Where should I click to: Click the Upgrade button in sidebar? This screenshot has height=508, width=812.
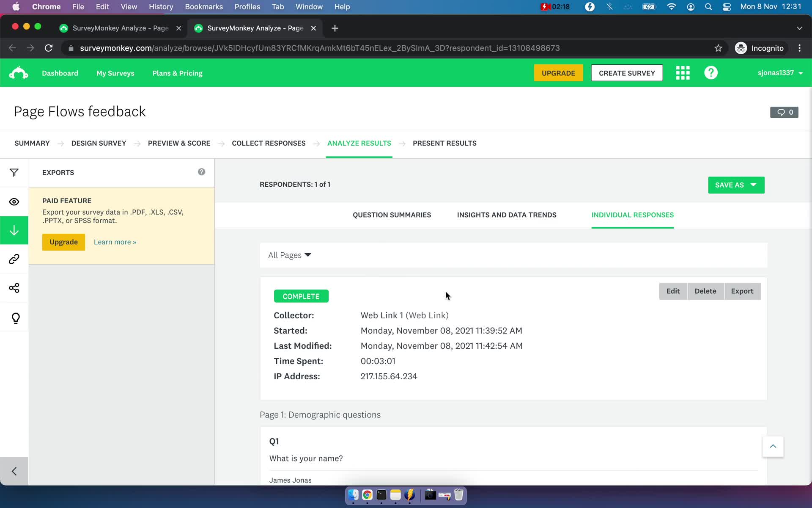pyautogui.click(x=64, y=242)
